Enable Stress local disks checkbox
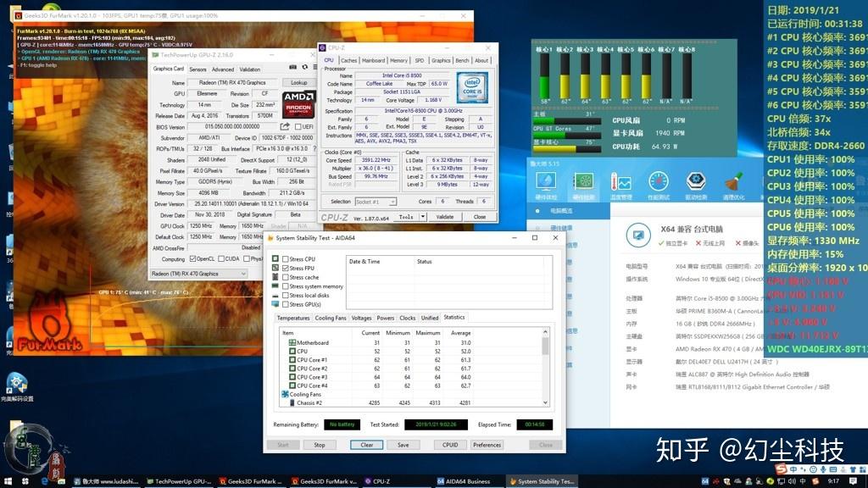 point(285,296)
